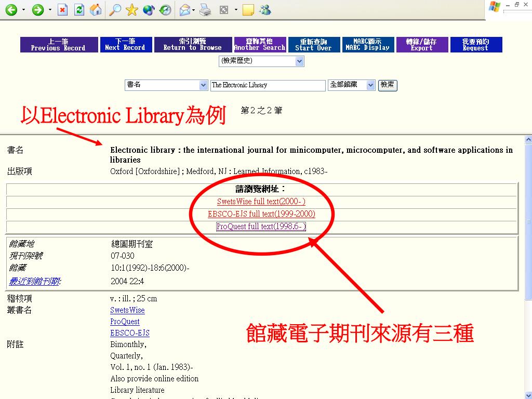Open the Back button history dropdown arrow

pos(23,10)
